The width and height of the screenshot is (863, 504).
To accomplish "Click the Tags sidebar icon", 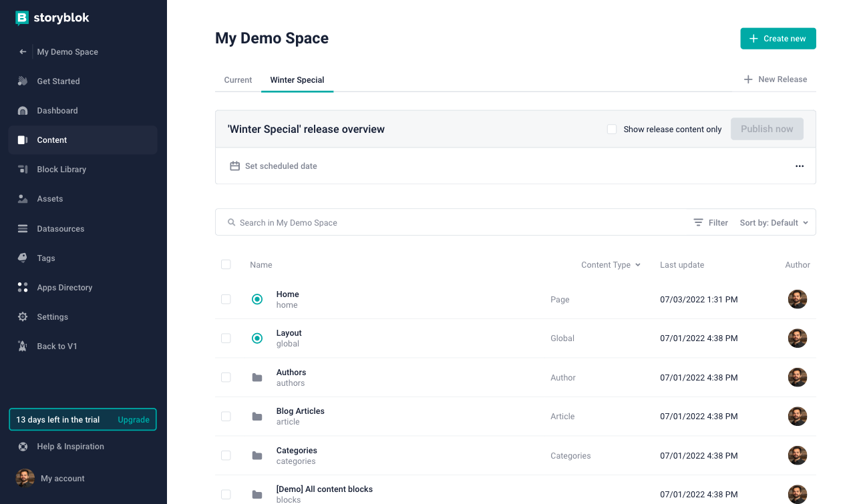I will (x=23, y=258).
